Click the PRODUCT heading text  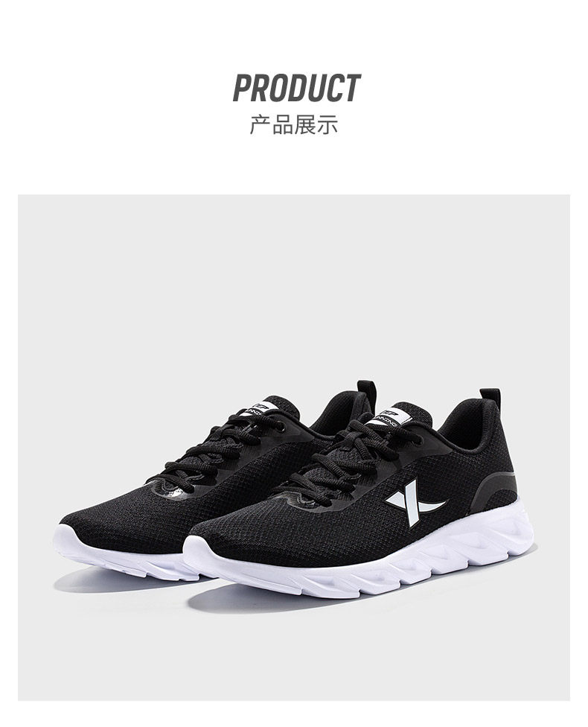pyautogui.click(x=296, y=87)
